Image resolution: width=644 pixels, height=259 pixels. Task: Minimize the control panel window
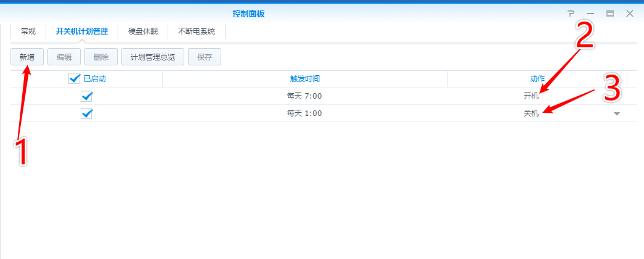[590, 14]
